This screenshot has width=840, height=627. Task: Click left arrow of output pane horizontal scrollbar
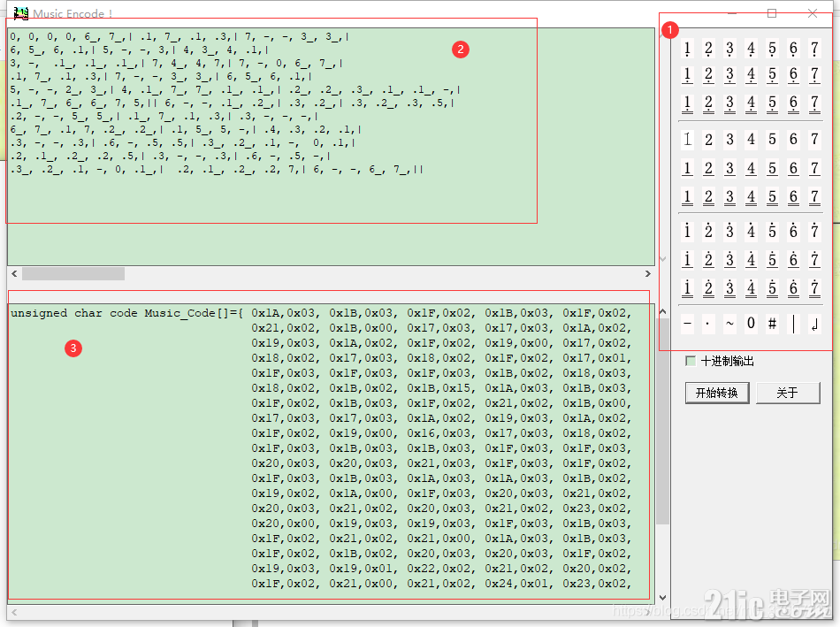(14, 612)
